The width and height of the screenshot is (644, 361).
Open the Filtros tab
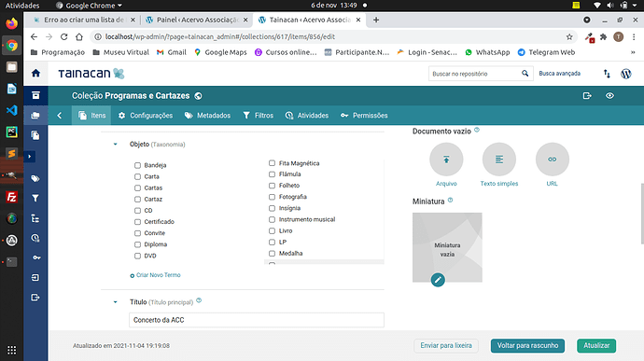(259, 116)
